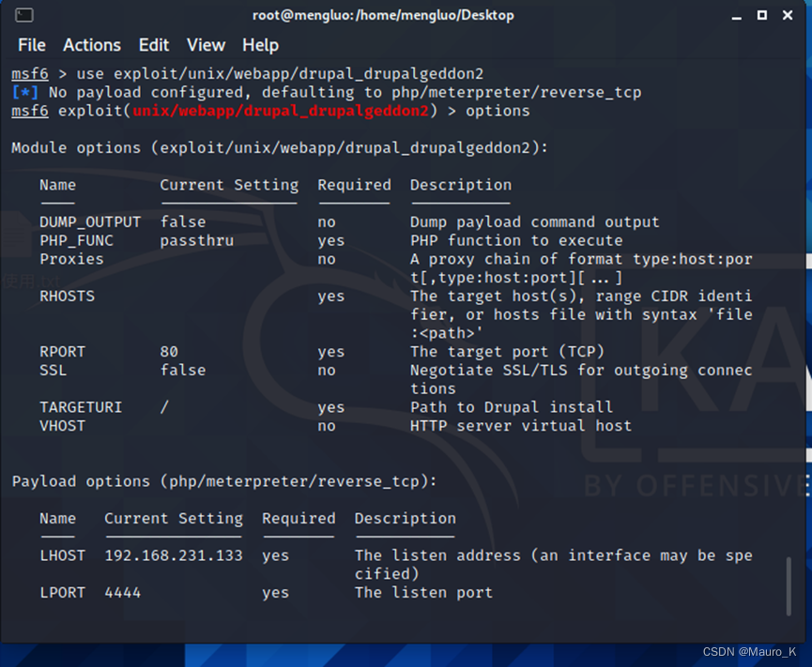Click the TARGETURI option name
This screenshot has height=667, width=812.
tap(81, 407)
